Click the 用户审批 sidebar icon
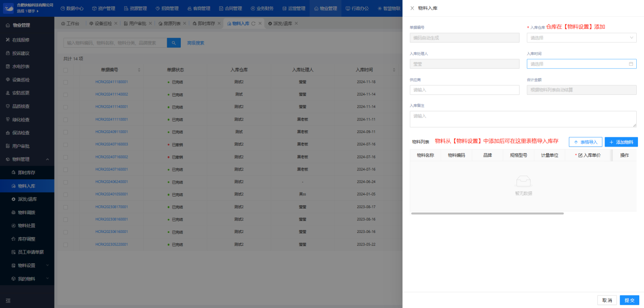644x308 pixels. 8,146
